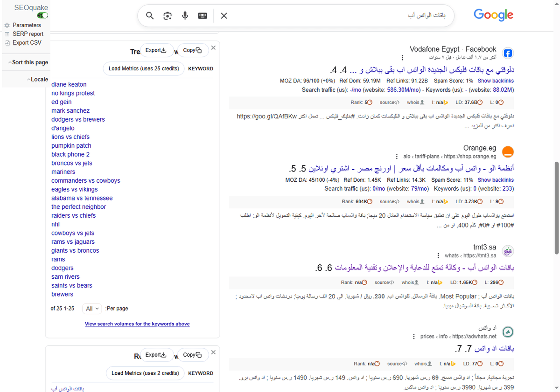Image resolution: width=560 pixels, height=392 pixels.
Task: Collapse the Locale section
Action: click(x=38, y=79)
